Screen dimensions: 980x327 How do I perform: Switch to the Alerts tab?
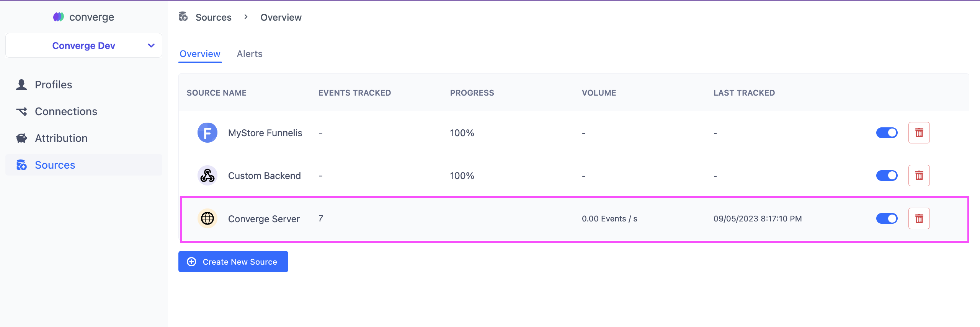250,54
